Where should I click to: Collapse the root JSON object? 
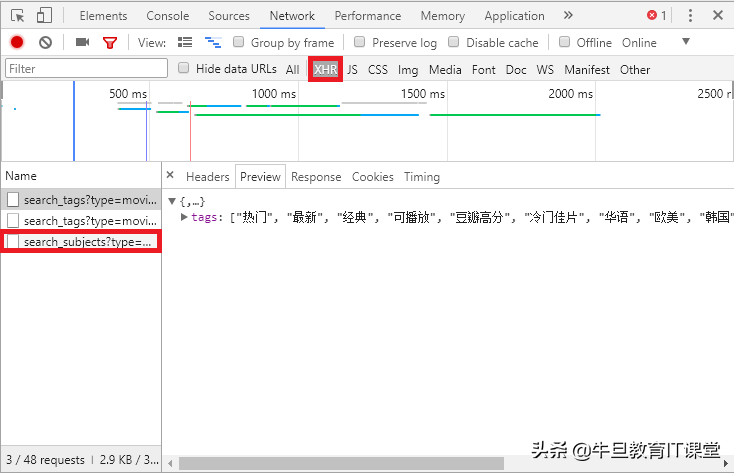pos(172,201)
